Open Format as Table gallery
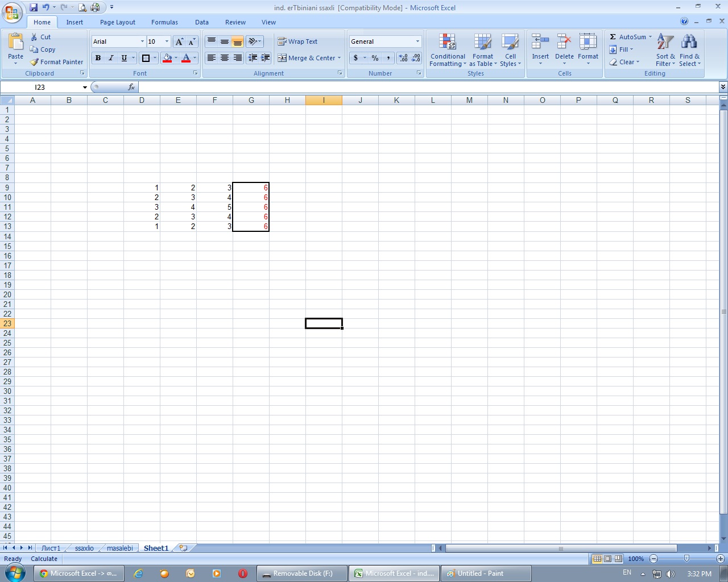The width and height of the screenshot is (728, 582). pyautogui.click(x=483, y=50)
